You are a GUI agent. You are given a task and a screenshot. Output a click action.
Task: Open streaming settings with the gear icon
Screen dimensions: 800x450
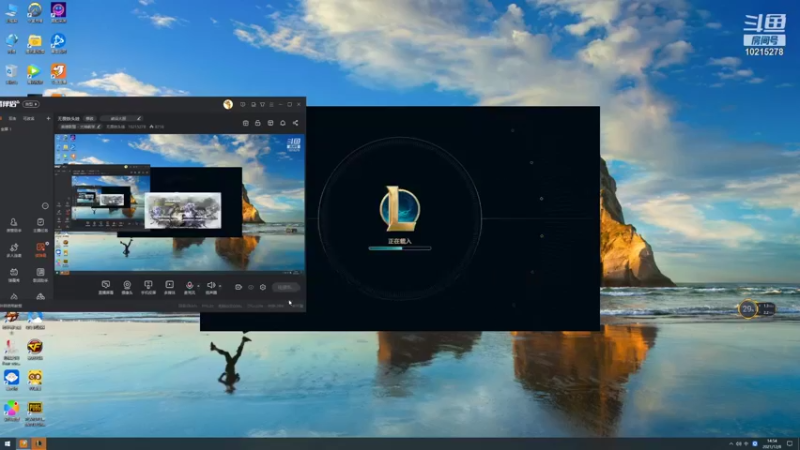263,287
